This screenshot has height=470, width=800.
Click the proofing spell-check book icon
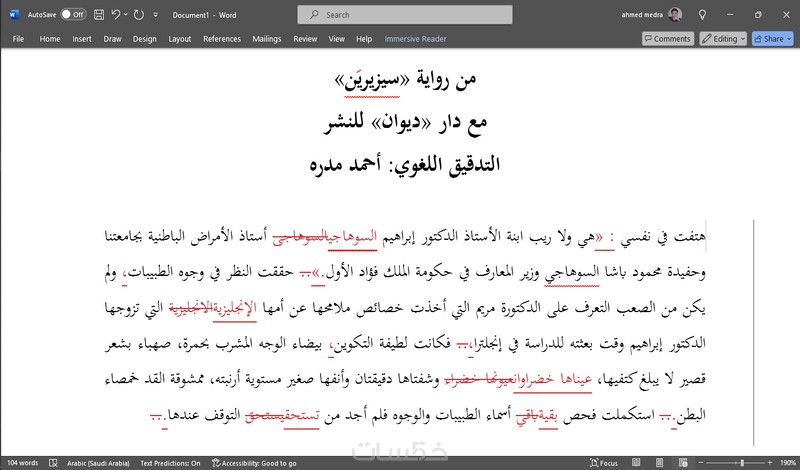[x=53, y=463]
